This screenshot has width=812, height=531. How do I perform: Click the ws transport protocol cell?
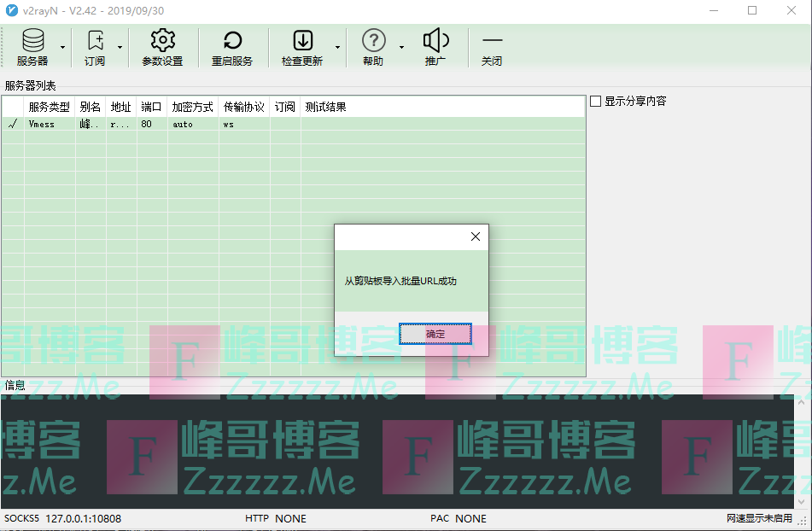(228, 124)
